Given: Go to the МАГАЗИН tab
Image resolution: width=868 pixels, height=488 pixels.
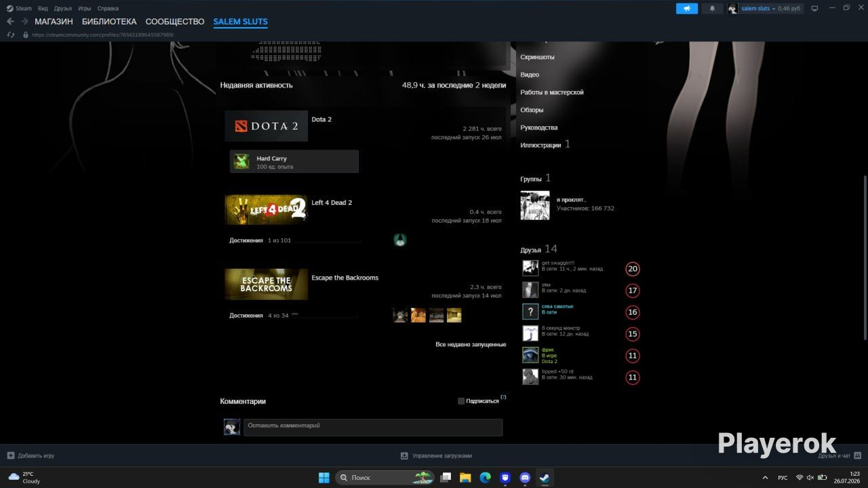Looking at the screenshot, I should pos(54,22).
